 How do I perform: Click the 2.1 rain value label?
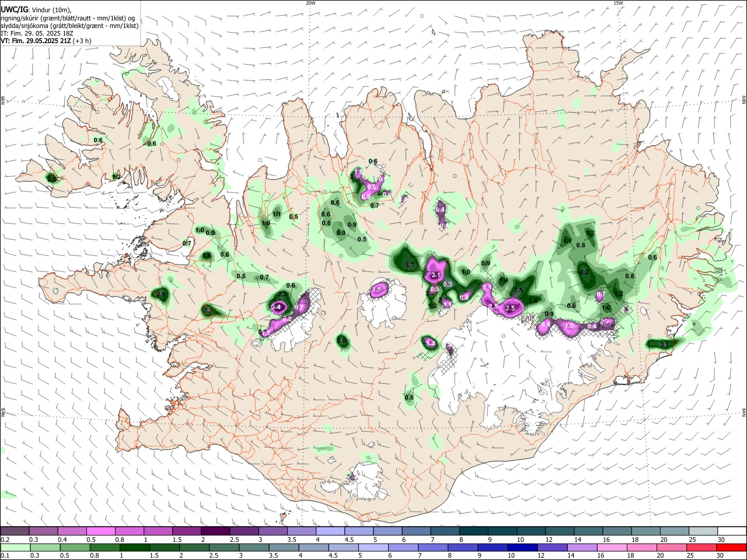tap(410, 265)
